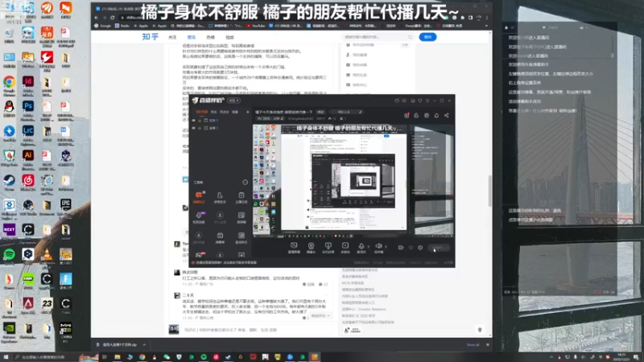The height and width of the screenshot is (362, 644).
Task: Click the blue Zhihu ask button
Action: pyautogui.click(x=427, y=37)
